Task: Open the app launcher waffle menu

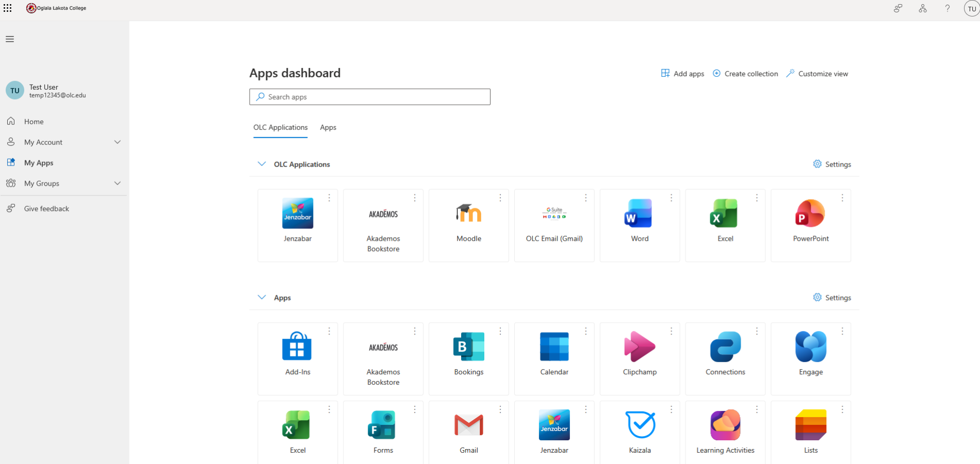Action: click(8, 8)
